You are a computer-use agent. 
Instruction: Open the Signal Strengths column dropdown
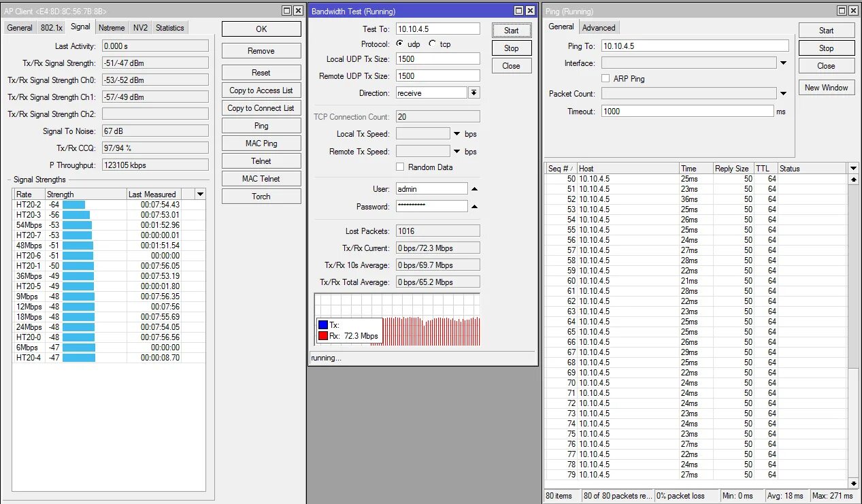[x=200, y=194]
